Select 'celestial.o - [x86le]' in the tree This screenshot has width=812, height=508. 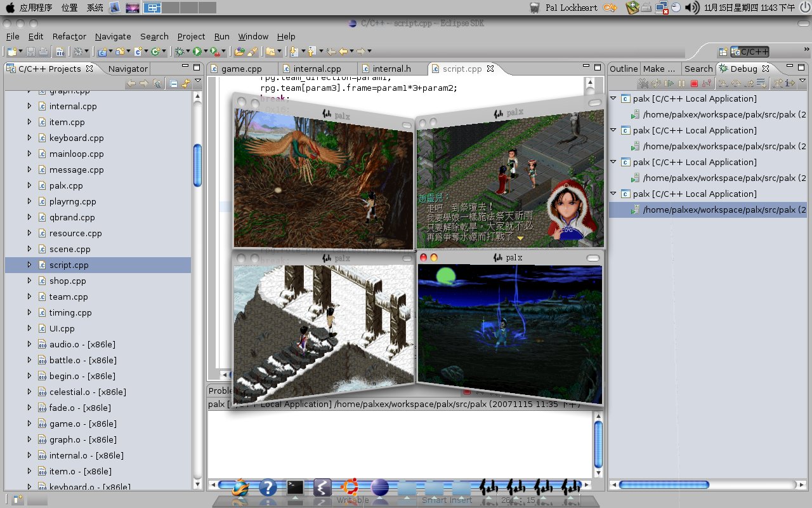point(88,392)
